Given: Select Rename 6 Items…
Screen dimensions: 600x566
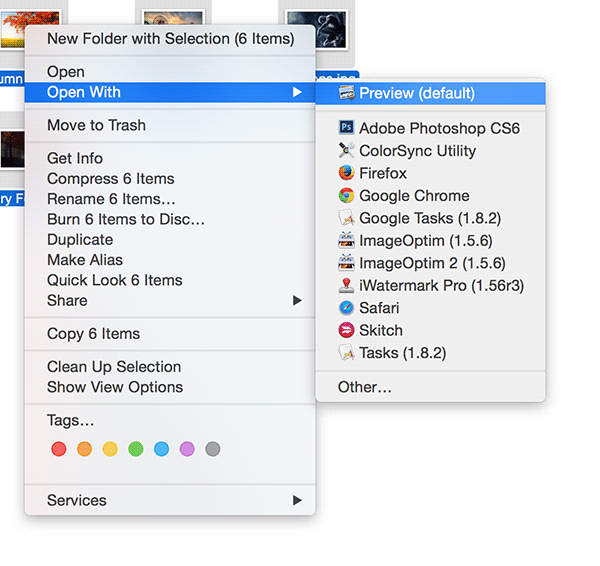Looking at the screenshot, I should (x=170, y=199).
